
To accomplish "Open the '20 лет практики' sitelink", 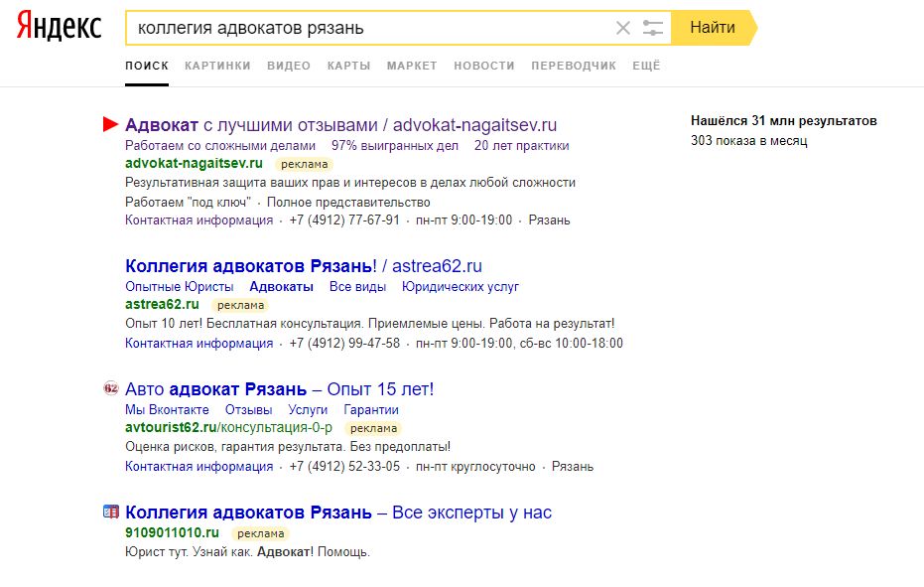I will 521,146.
